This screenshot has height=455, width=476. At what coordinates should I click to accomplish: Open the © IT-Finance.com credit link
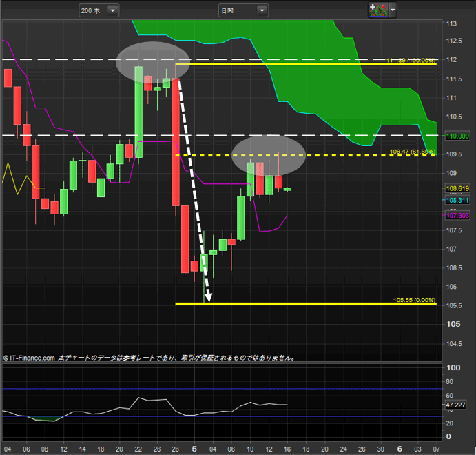pos(29,358)
